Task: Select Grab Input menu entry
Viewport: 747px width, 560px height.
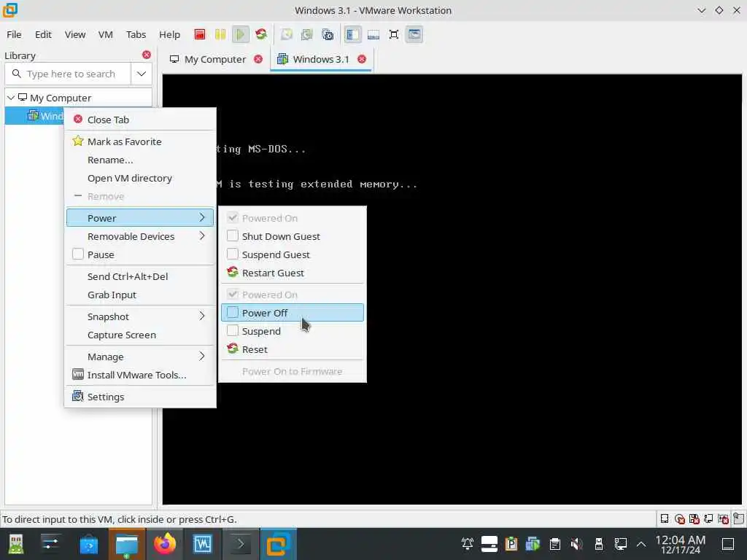Action: click(140, 295)
